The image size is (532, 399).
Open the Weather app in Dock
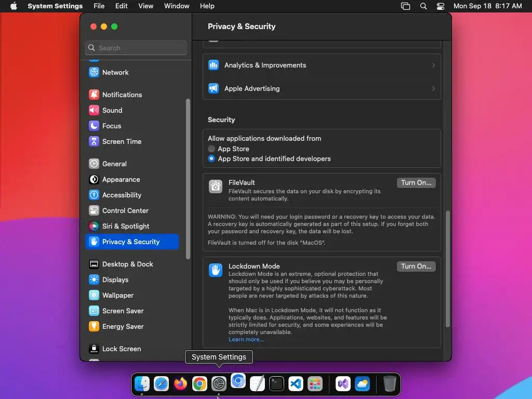[362, 384]
